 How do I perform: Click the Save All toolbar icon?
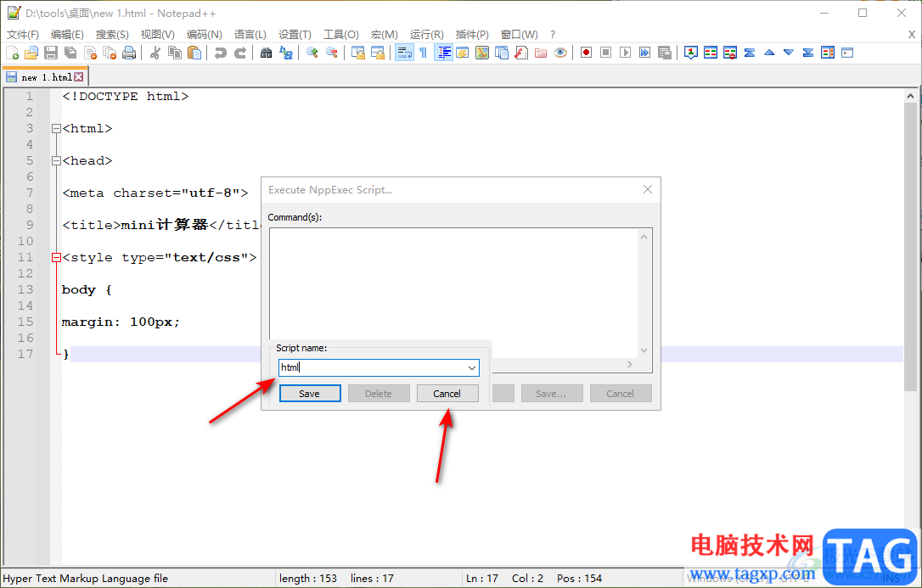click(70, 53)
